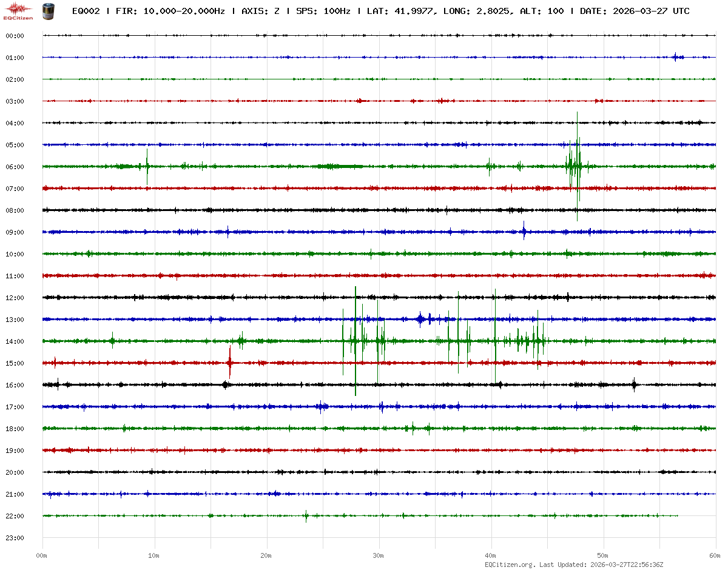This screenshot has height=570, width=728.
Task: Click the SPS: 100Hz sample rate label
Action: coord(324,11)
